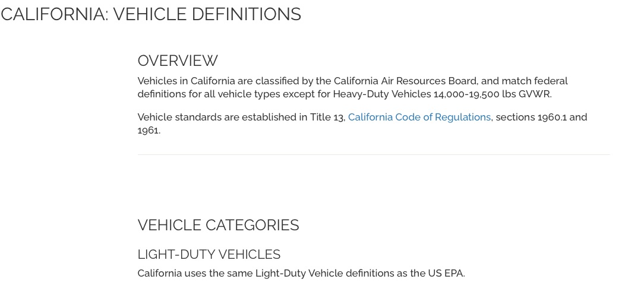Click the 'sections 1960.1 and' text
644x295 pixels.
click(541, 118)
